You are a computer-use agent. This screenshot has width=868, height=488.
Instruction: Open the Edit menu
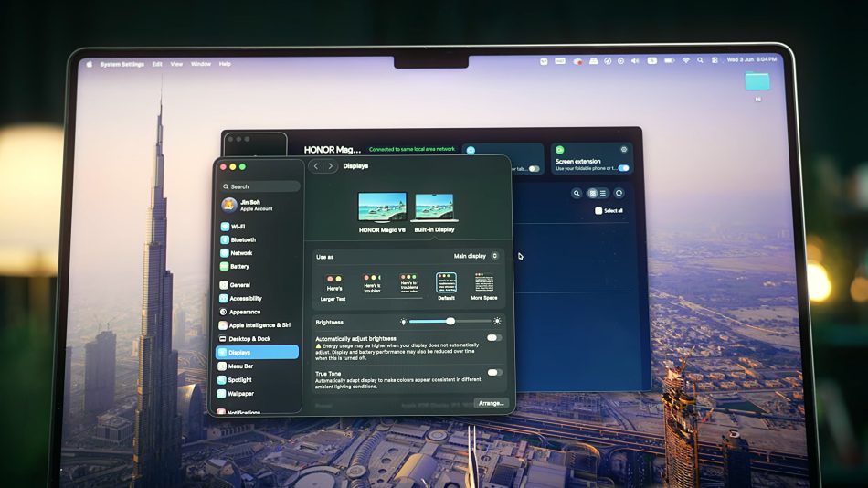click(157, 64)
